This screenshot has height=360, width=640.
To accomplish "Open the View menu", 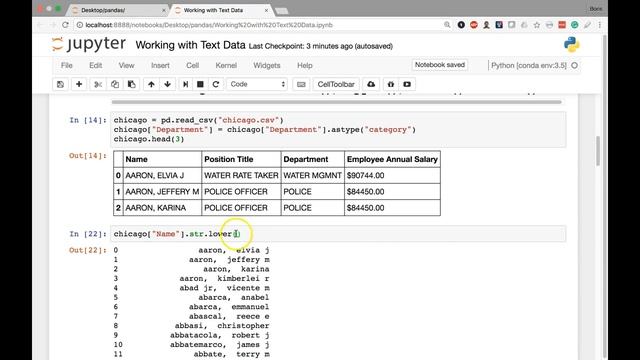I will tap(127, 65).
